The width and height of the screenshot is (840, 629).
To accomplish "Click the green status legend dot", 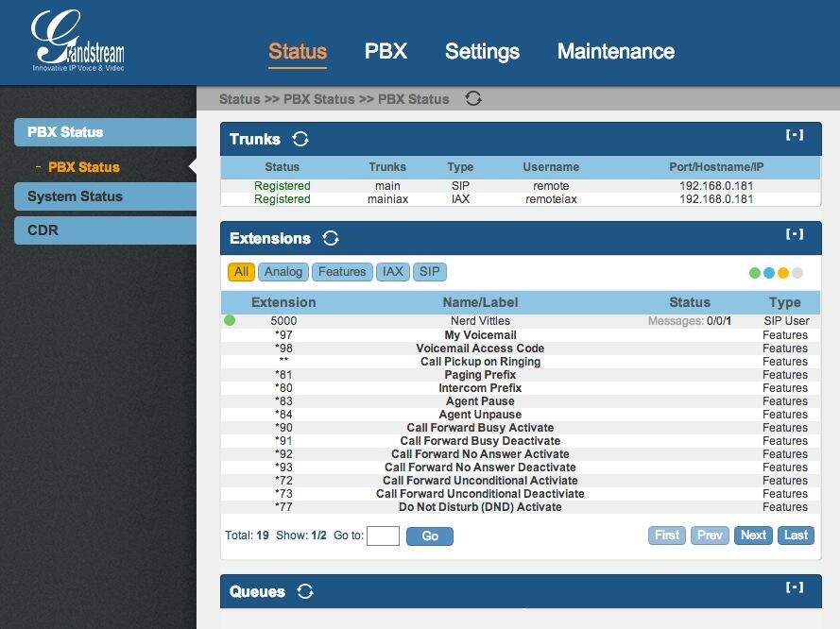I will pyautogui.click(x=755, y=273).
